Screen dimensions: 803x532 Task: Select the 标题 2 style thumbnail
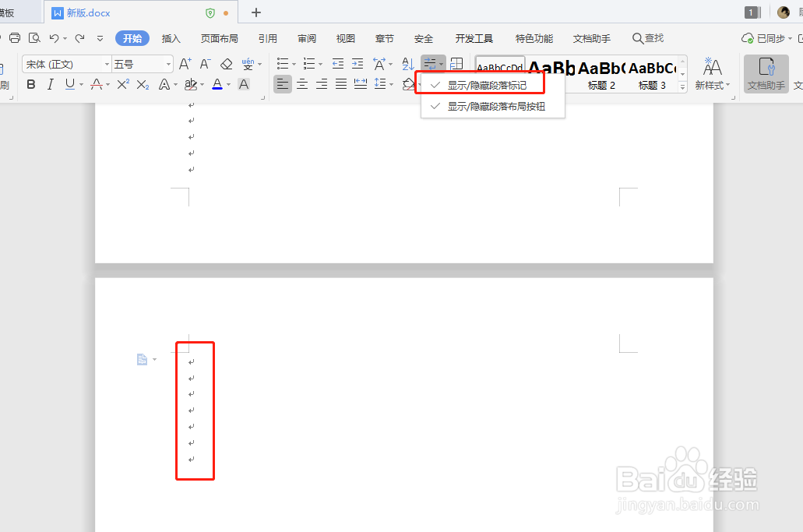point(601,73)
